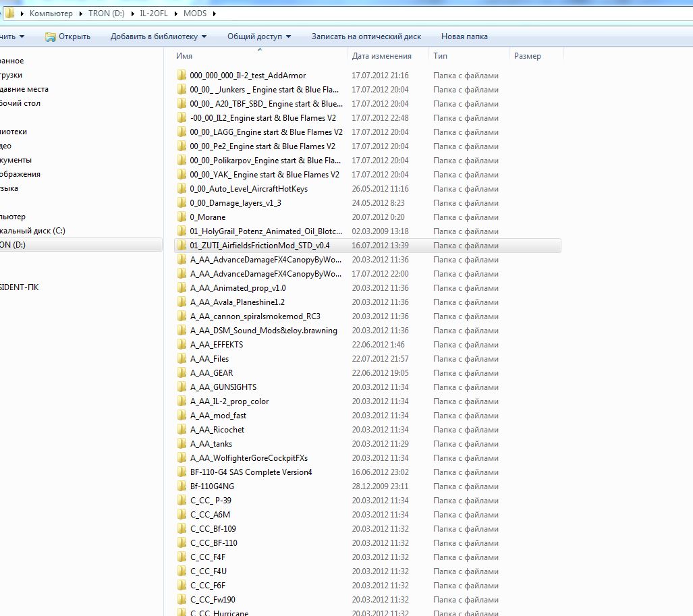Select A_AA_cannon_spiralsmokemod_RC3 folder name
The width and height of the screenshot is (693, 616).
pyautogui.click(x=255, y=316)
